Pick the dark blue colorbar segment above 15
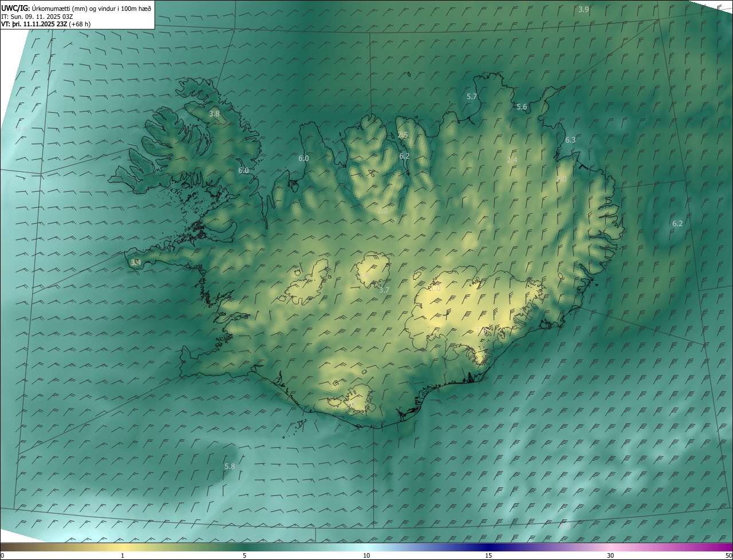 488,547
